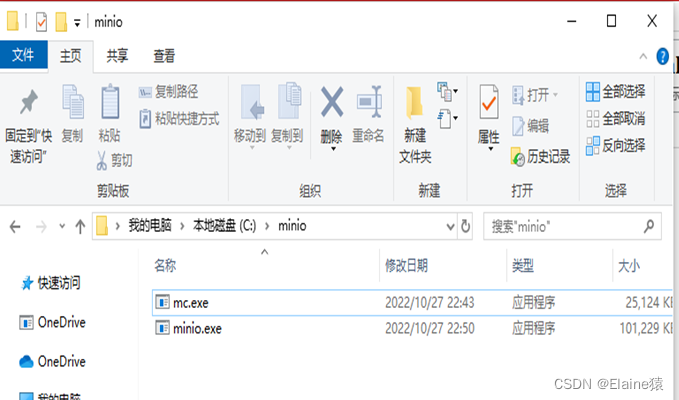Click the minio breadcrumb segment
The width and height of the screenshot is (679, 400).
tap(292, 226)
